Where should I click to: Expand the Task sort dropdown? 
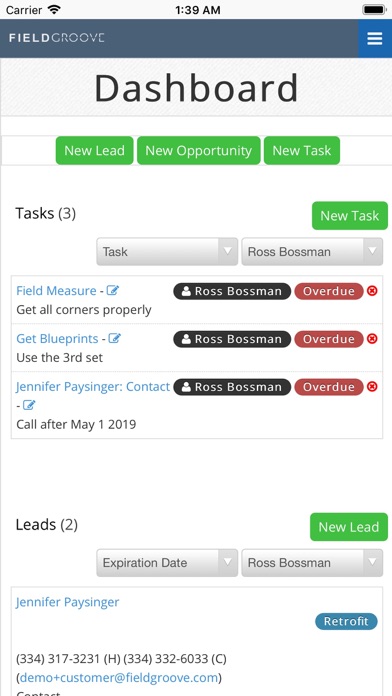pos(167,252)
